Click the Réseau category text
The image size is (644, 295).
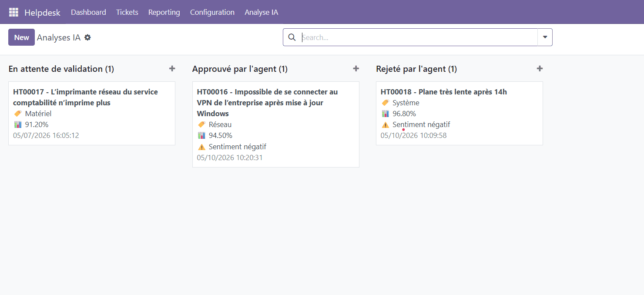[220, 124]
